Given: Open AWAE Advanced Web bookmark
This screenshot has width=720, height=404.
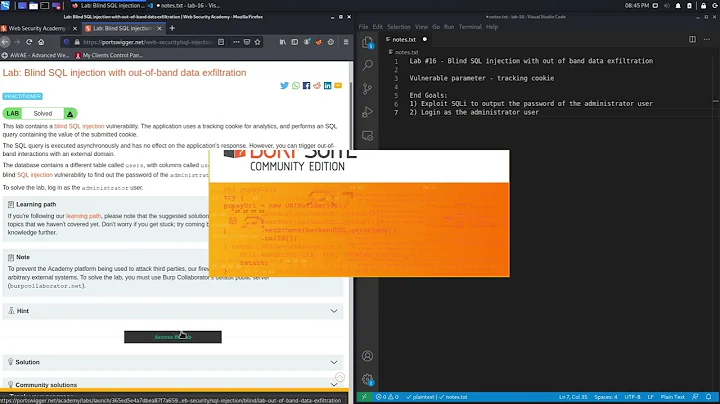Looking at the screenshot, I should click(35, 55).
